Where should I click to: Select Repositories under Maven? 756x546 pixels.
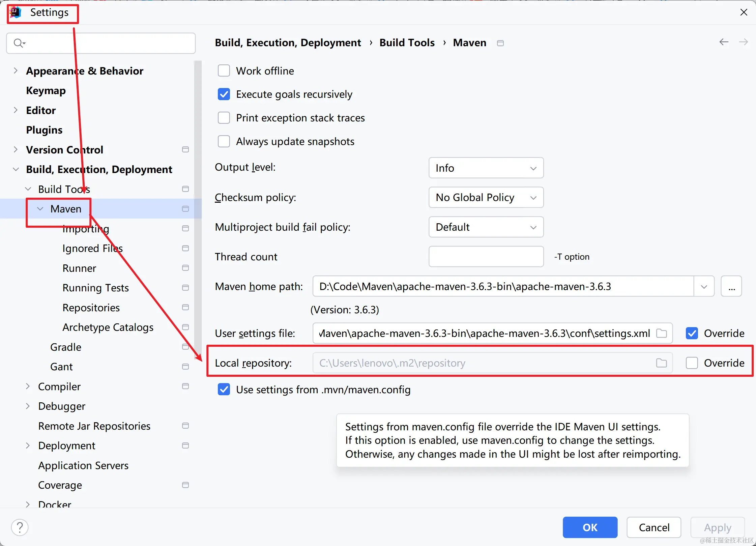[x=91, y=308]
